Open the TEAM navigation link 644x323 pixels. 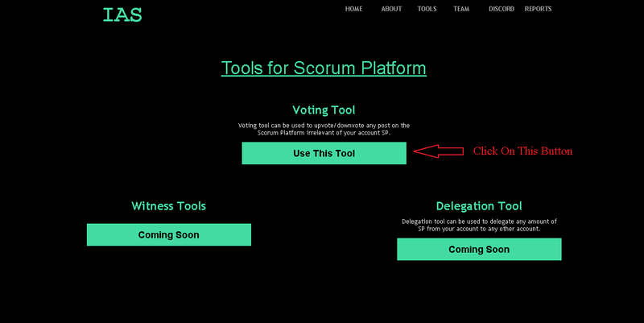point(461,9)
